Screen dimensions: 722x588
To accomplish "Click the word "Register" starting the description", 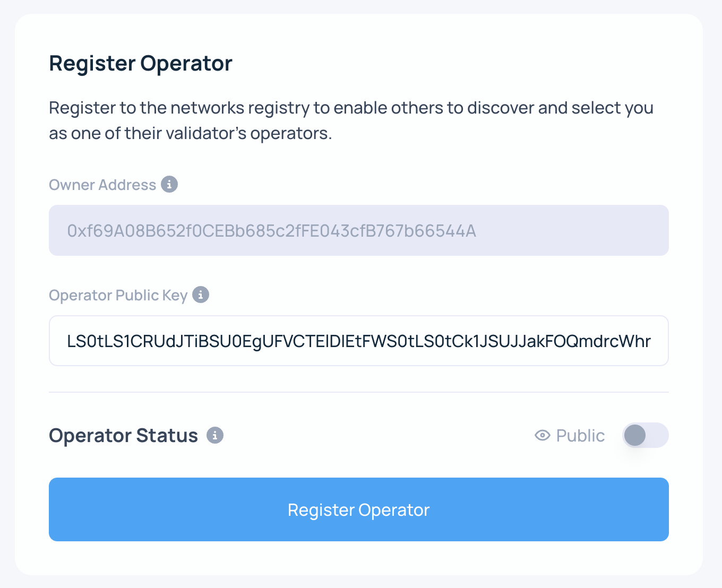I will point(82,108).
